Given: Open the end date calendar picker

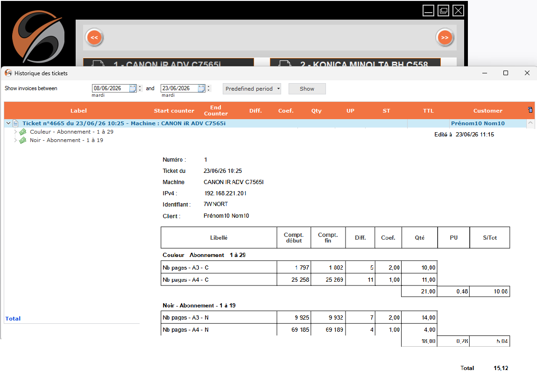Looking at the screenshot, I should coord(201,88).
